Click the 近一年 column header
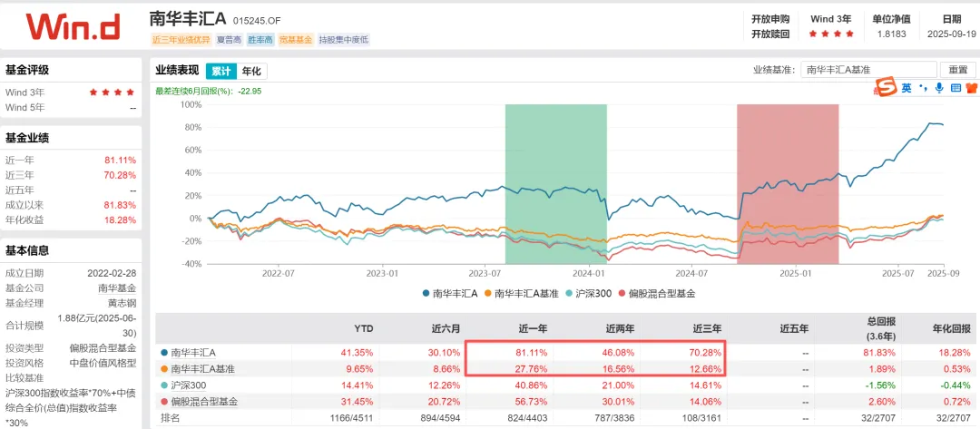Image resolution: width=980 pixels, height=429 pixels. coord(534,328)
